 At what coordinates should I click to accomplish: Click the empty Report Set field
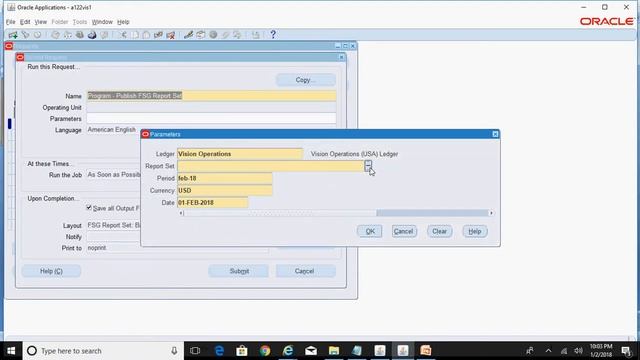pyautogui.click(x=270, y=166)
